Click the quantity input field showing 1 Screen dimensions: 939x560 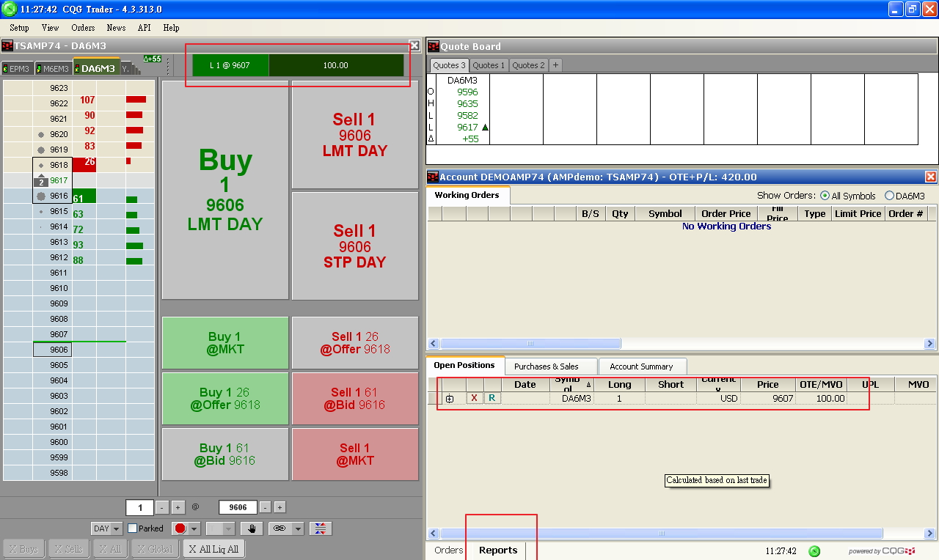[x=139, y=507]
